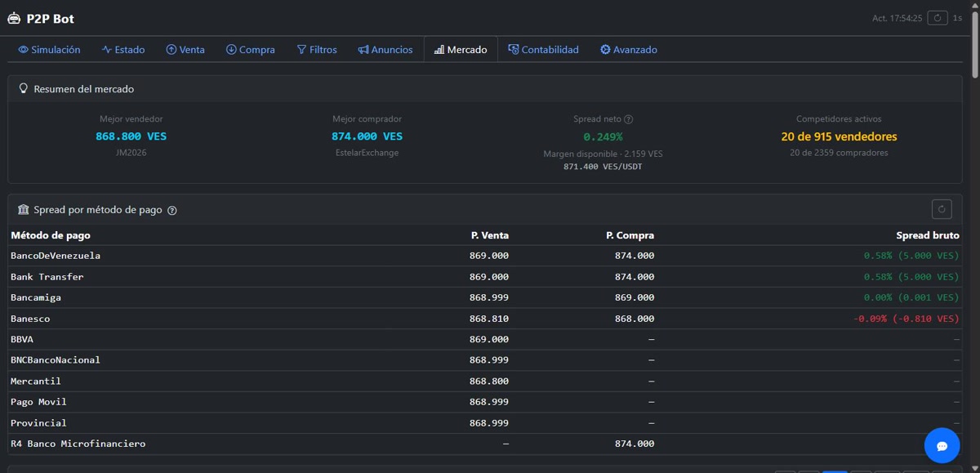Click the refresh button beside Act. 17:54:25
The image size is (980, 473).
[x=938, y=18]
